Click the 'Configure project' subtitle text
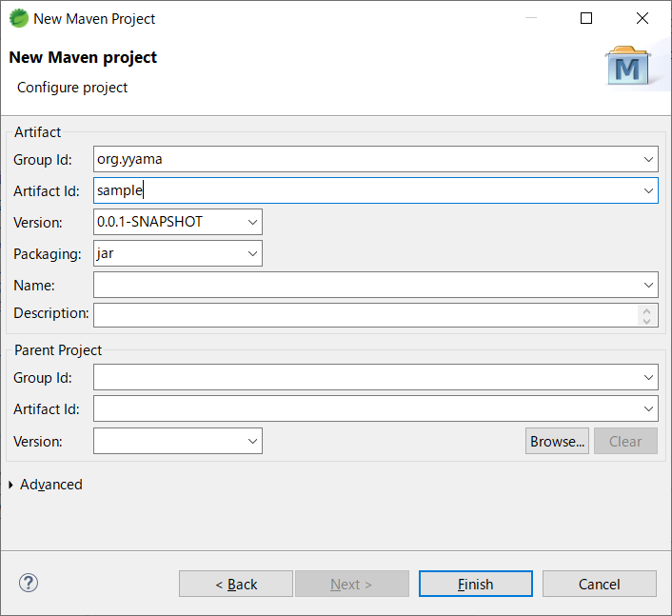This screenshot has width=672, height=616. (72, 88)
